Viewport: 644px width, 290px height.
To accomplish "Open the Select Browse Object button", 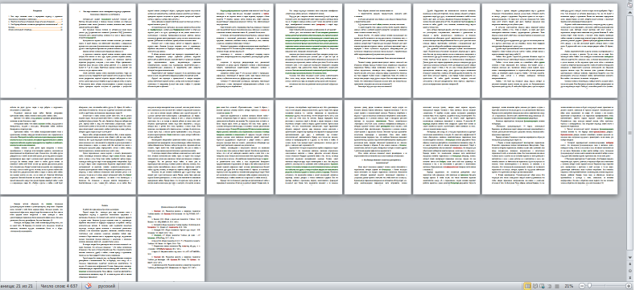I will click(x=630, y=271).
